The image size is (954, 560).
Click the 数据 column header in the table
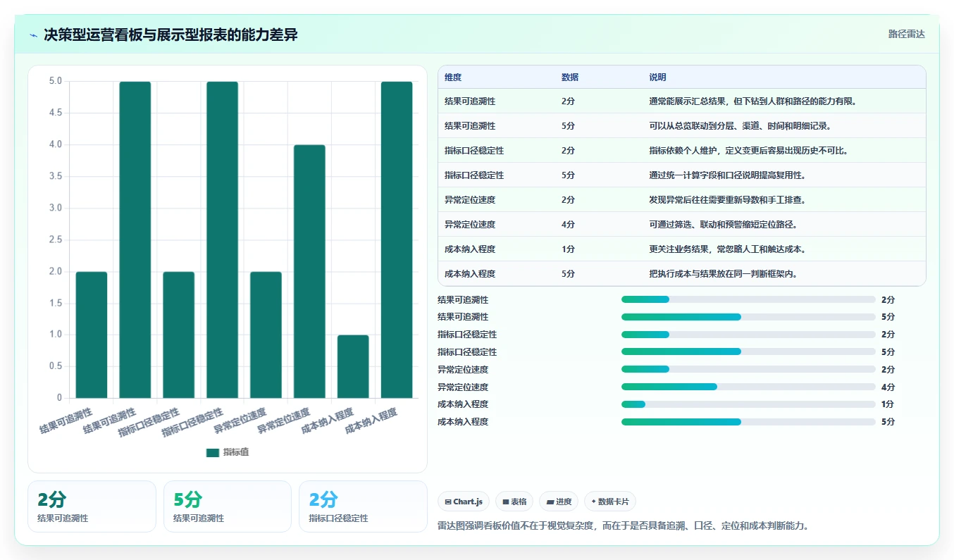570,77
